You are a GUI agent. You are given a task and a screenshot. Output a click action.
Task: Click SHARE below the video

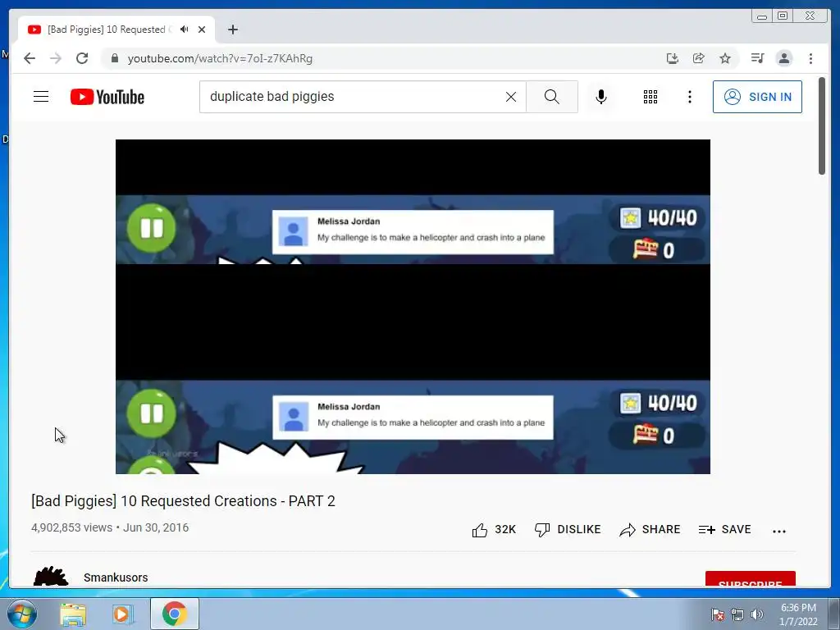click(650, 530)
